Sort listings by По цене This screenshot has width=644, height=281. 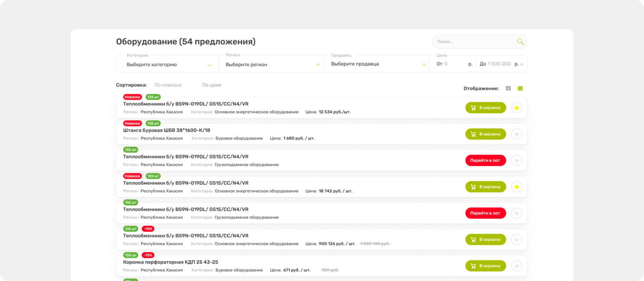pyautogui.click(x=211, y=85)
